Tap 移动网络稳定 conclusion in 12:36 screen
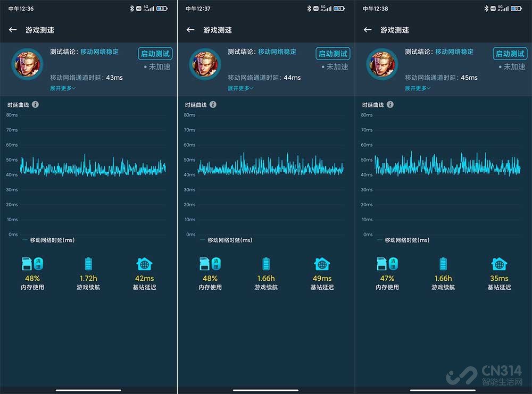Image resolution: width=532 pixels, height=394 pixels. [x=100, y=52]
